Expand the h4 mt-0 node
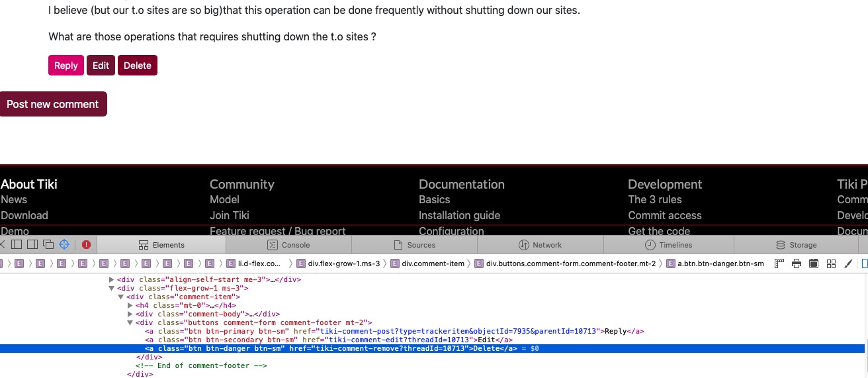The width and height of the screenshot is (868, 378). click(130, 306)
